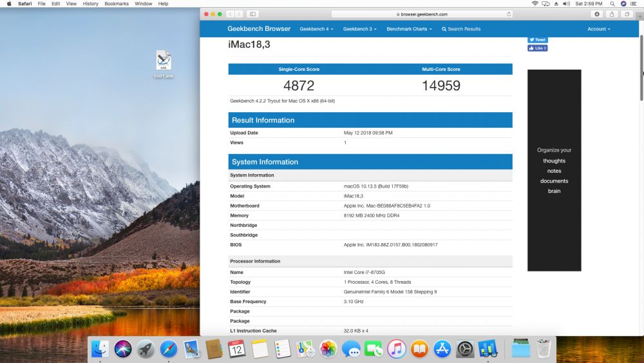
Task: Open a new Safari tab with plus
Action: point(640,17)
